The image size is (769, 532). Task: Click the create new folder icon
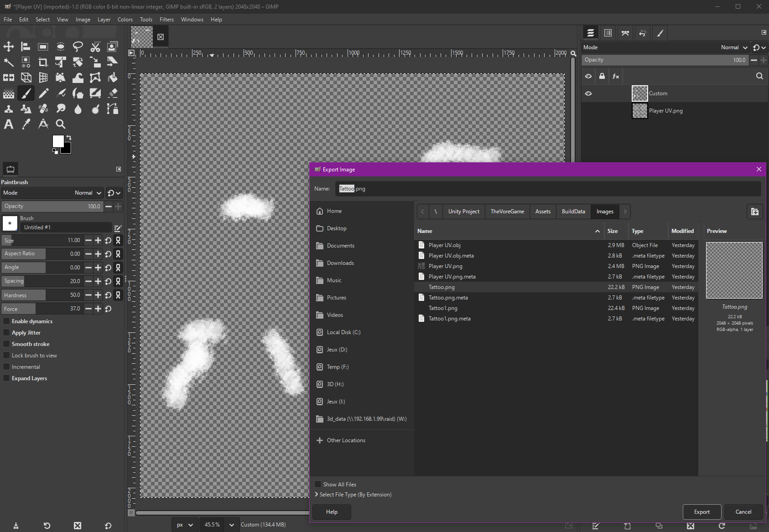pyautogui.click(x=755, y=212)
